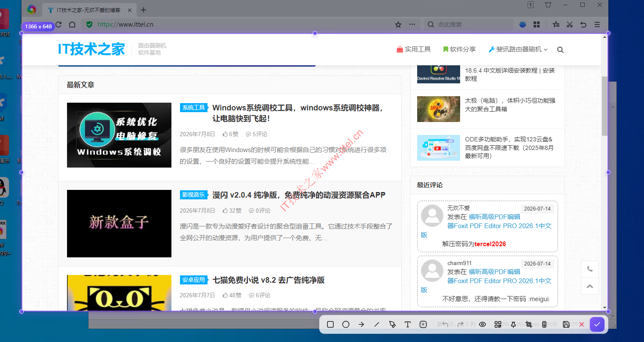Open the 太极（电脑） sidebar article
Screen dimensions: 644x342
(510, 104)
